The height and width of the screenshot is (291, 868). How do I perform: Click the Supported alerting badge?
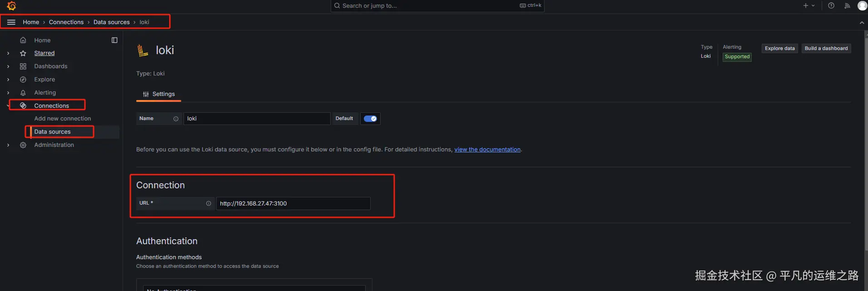(737, 57)
